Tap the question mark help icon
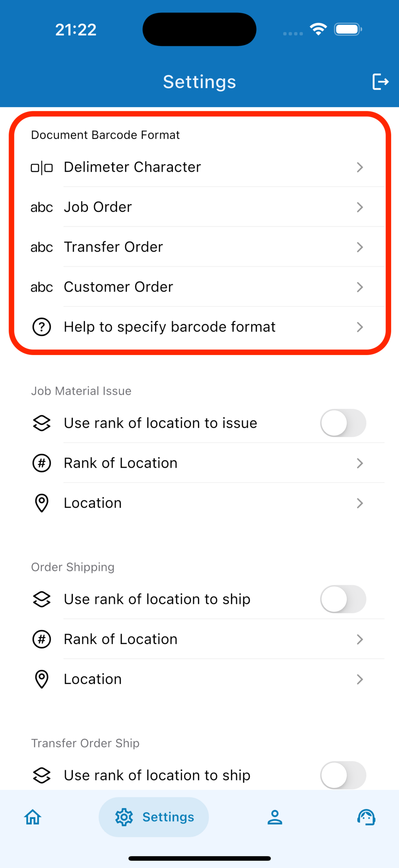The width and height of the screenshot is (399, 868). click(x=42, y=327)
